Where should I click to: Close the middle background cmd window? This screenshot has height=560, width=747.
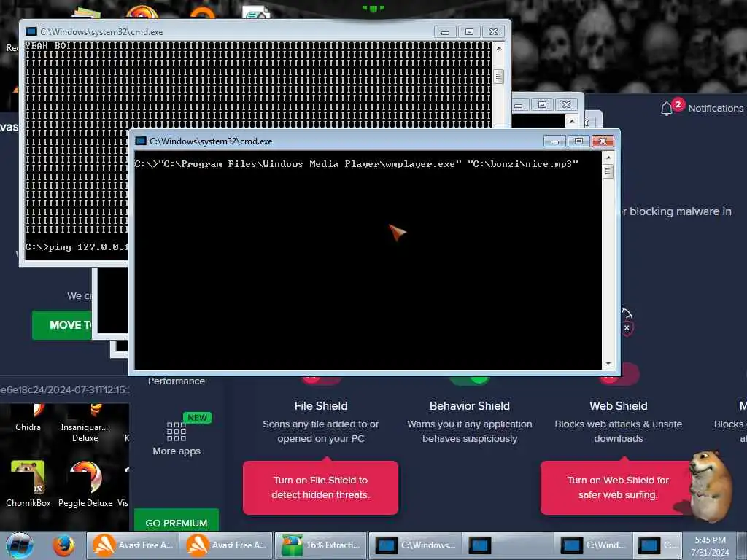click(x=566, y=104)
